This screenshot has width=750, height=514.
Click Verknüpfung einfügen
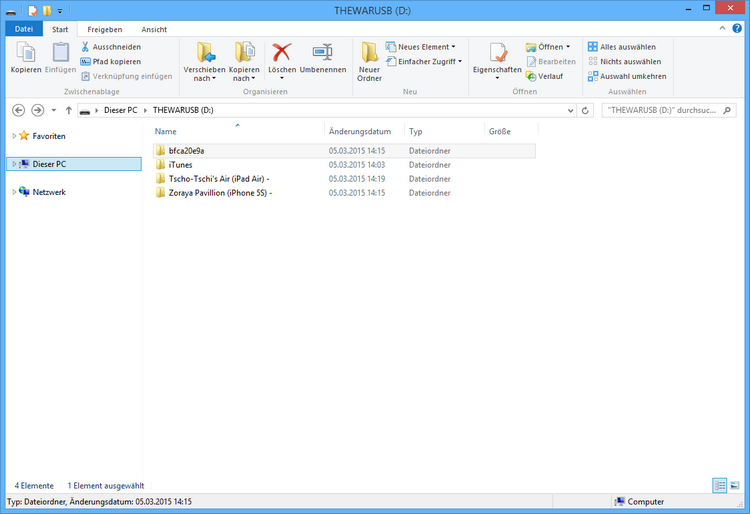click(127, 76)
